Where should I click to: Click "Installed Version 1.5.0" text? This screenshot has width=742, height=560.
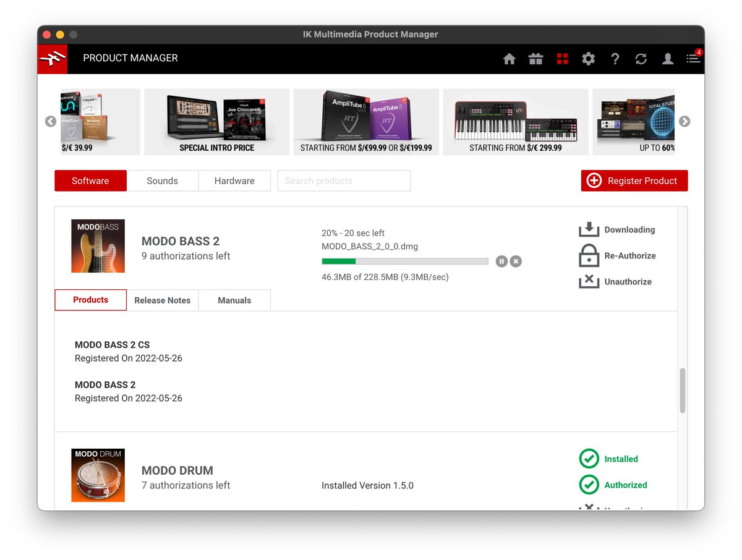click(367, 486)
